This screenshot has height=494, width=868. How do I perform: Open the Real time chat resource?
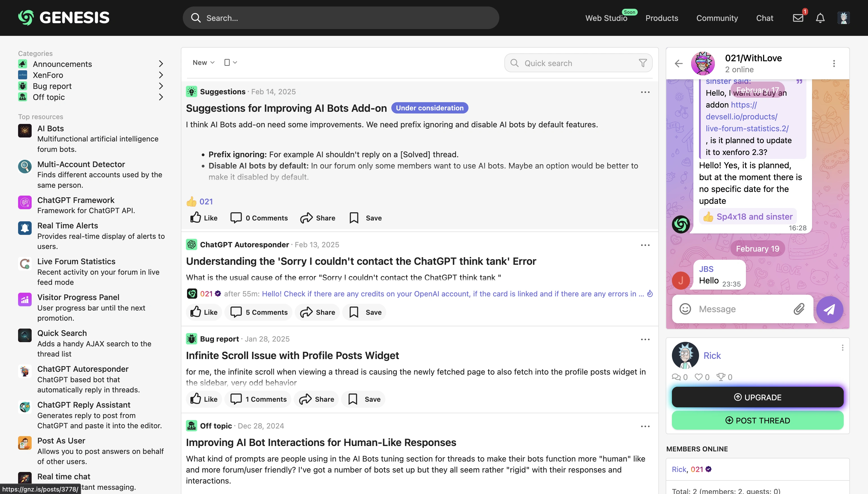(x=64, y=476)
